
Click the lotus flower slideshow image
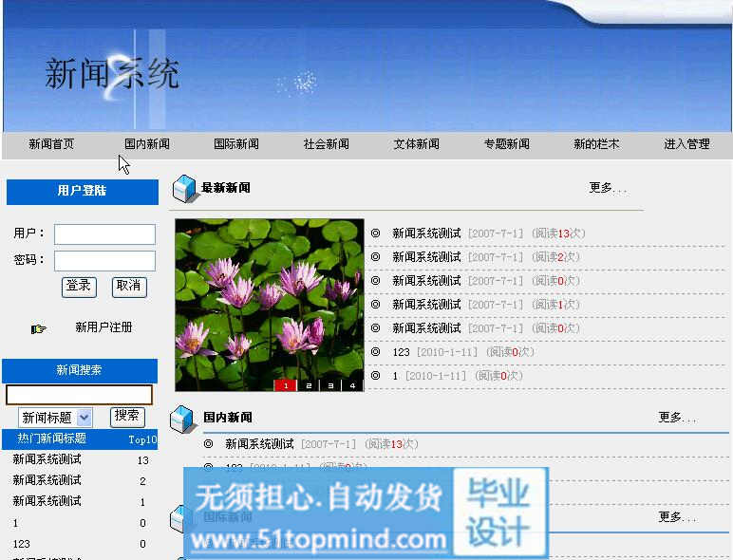tap(270, 305)
